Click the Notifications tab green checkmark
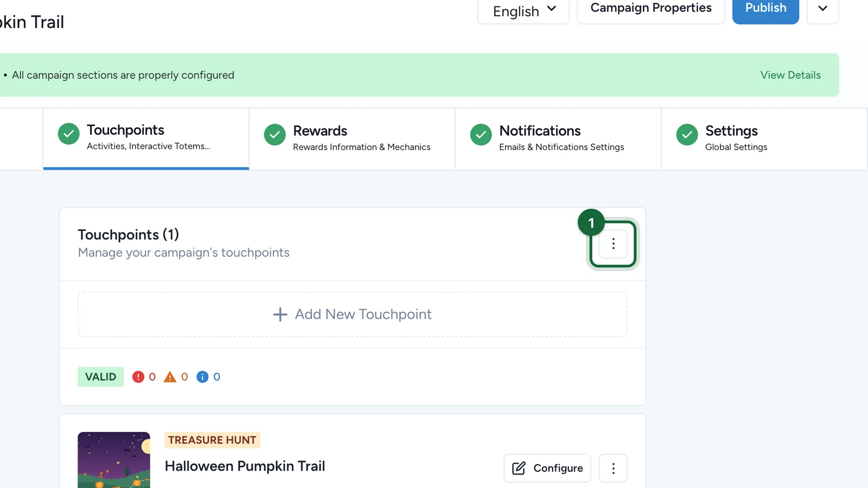Image resolution: width=868 pixels, height=488 pixels. 481,134
